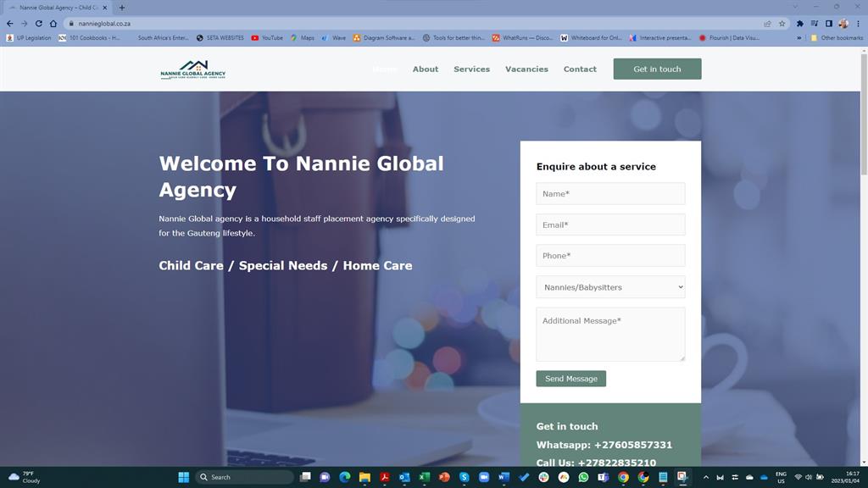This screenshot has height=488, width=868.
Task: Open the Services menu item
Action: coord(471,69)
